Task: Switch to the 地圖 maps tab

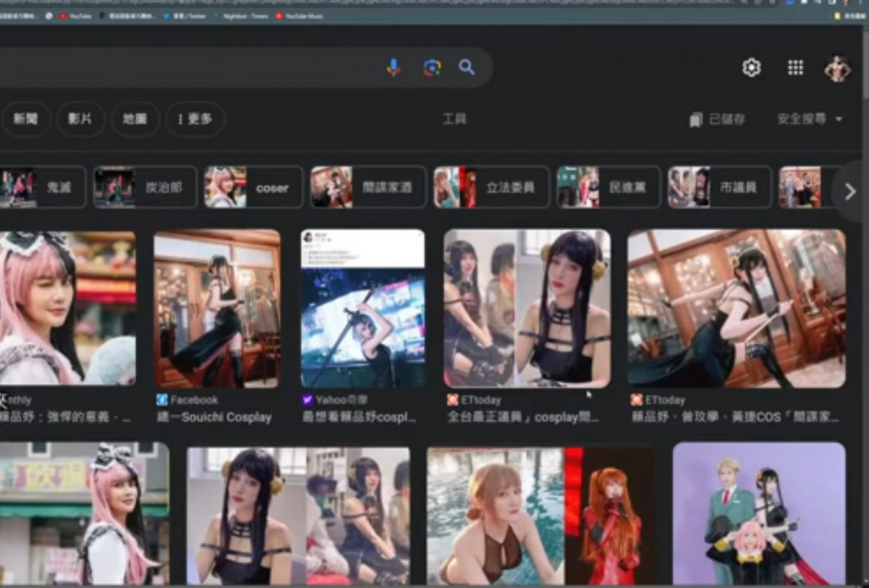Action: pos(135,119)
